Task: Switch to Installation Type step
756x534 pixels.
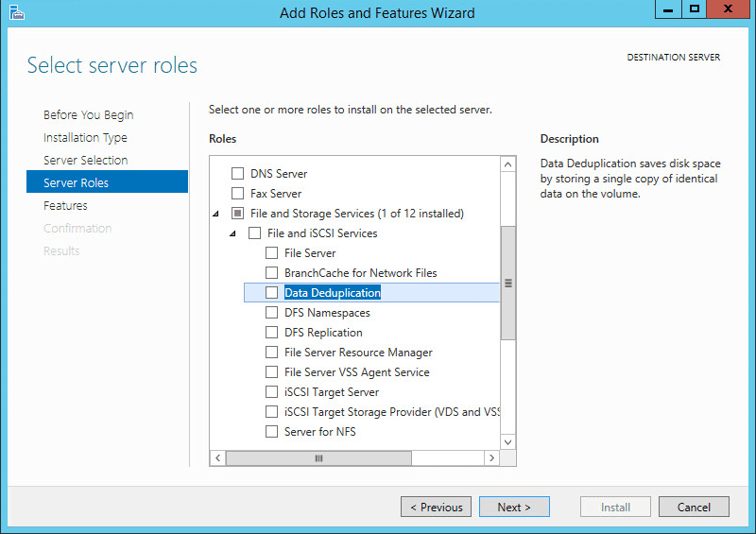Action: coord(85,138)
